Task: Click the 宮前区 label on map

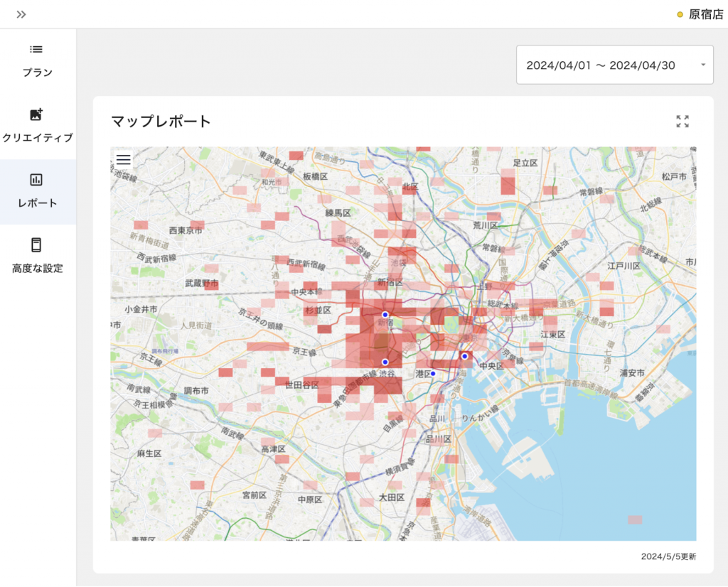Action: [x=255, y=495]
